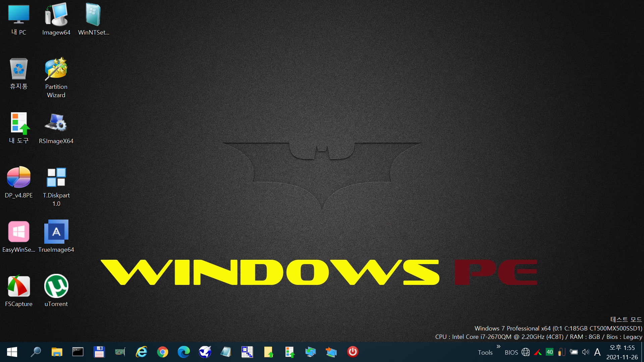Screen dimensions: 644x362
Task: Click the monitors with orange arrow taskbar icon
Action: coord(331,352)
